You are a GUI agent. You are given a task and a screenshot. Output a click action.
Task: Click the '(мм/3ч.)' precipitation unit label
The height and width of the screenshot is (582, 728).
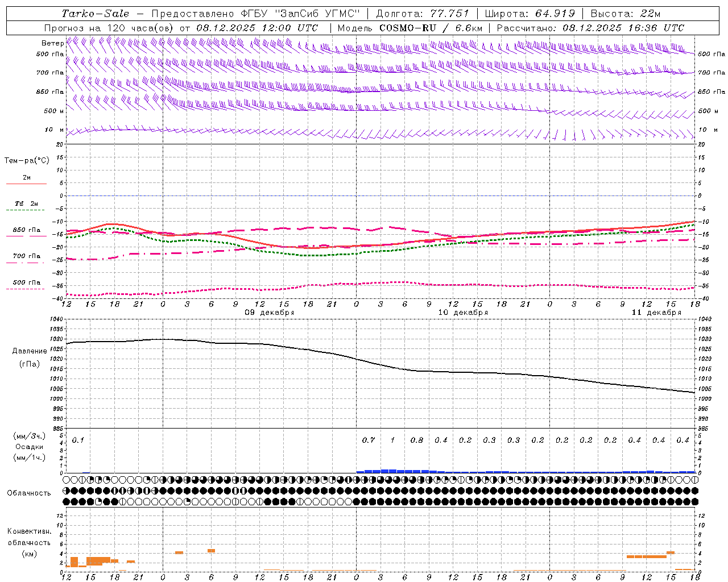point(30,436)
